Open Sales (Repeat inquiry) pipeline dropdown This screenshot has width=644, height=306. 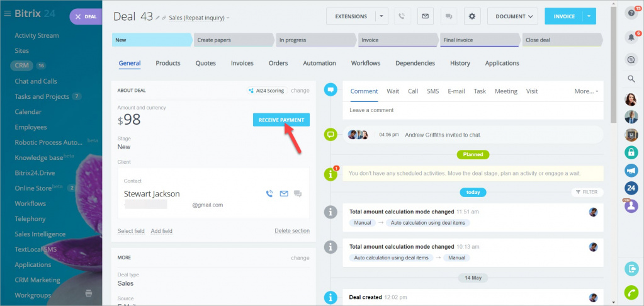[199, 18]
